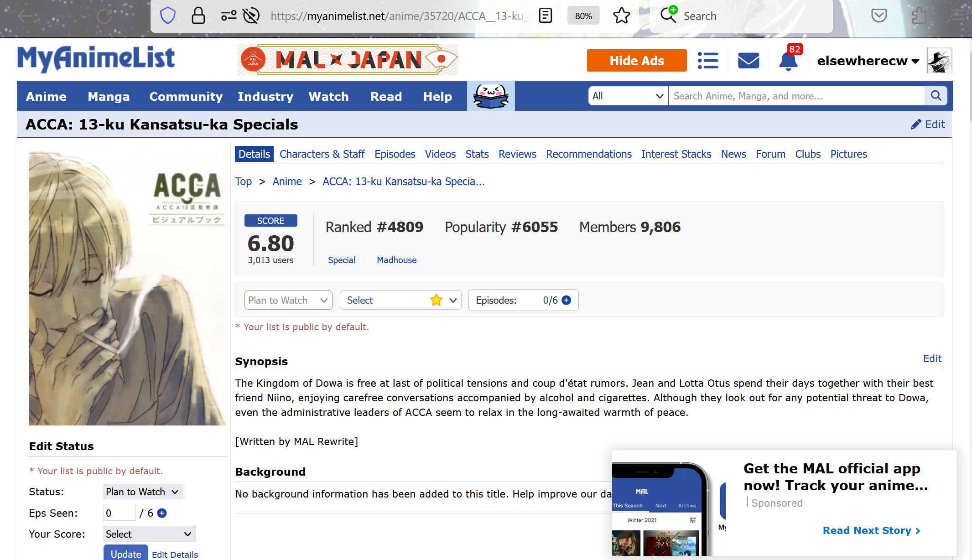
Task: Open the Edit Details link
Action: point(175,555)
